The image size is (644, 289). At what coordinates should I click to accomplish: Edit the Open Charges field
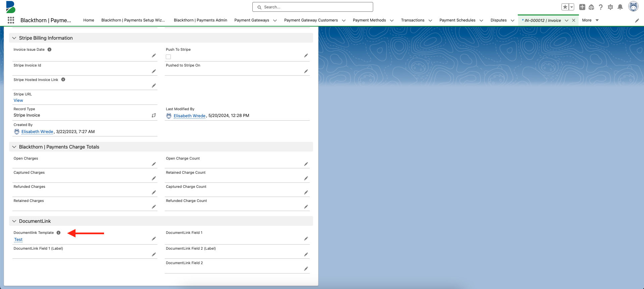pos(154,164)
